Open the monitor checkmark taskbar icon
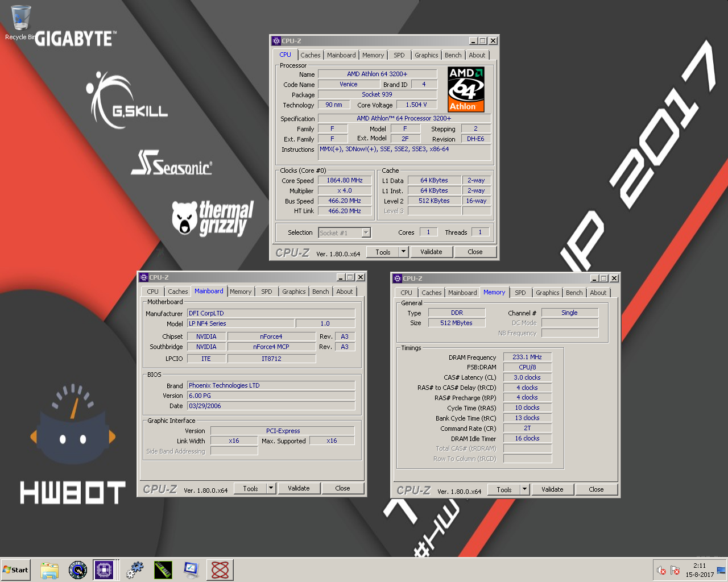The image size is (728, 582). click(192, 570)
